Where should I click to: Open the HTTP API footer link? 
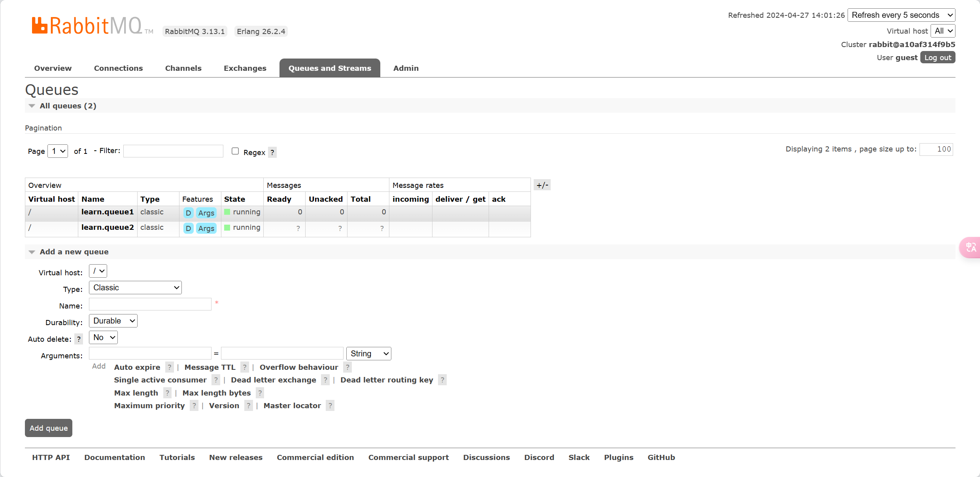pos(51,457)
